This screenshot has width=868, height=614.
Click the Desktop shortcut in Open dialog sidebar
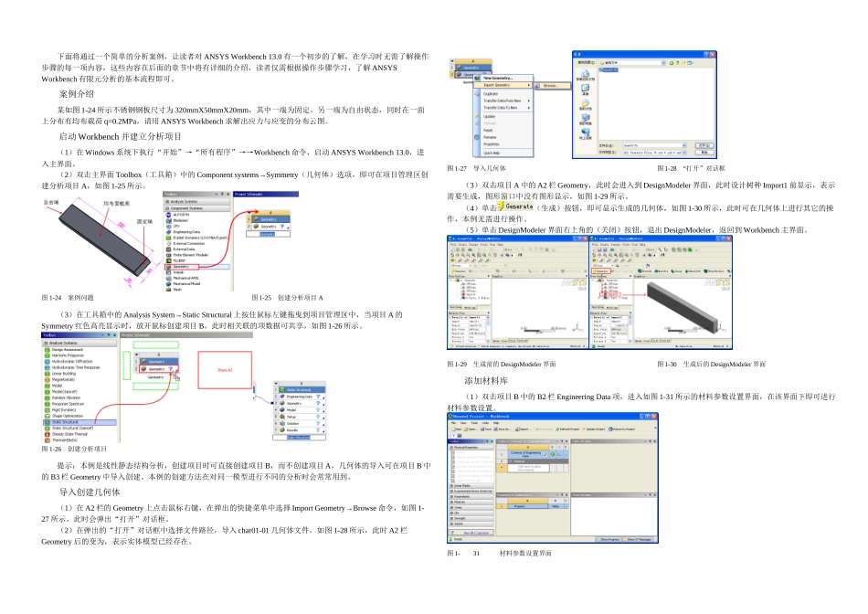click(586, 90)
